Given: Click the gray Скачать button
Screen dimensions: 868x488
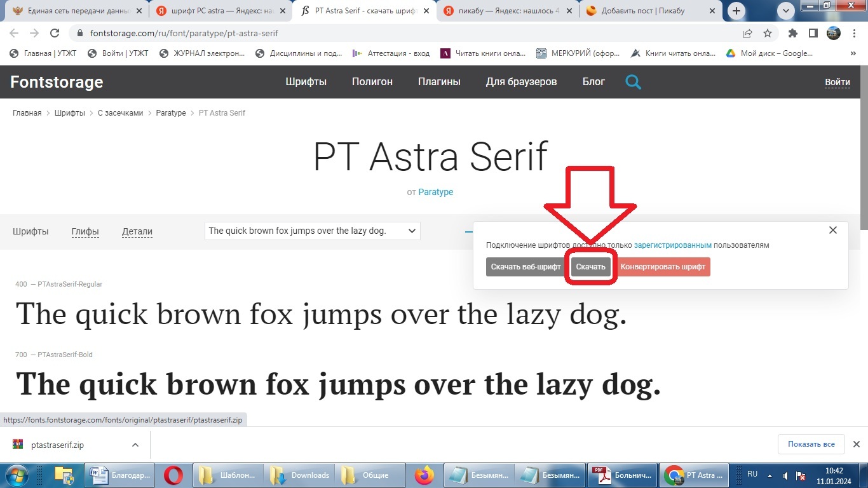Looking at the screenshot, I should tap(590, 267).
